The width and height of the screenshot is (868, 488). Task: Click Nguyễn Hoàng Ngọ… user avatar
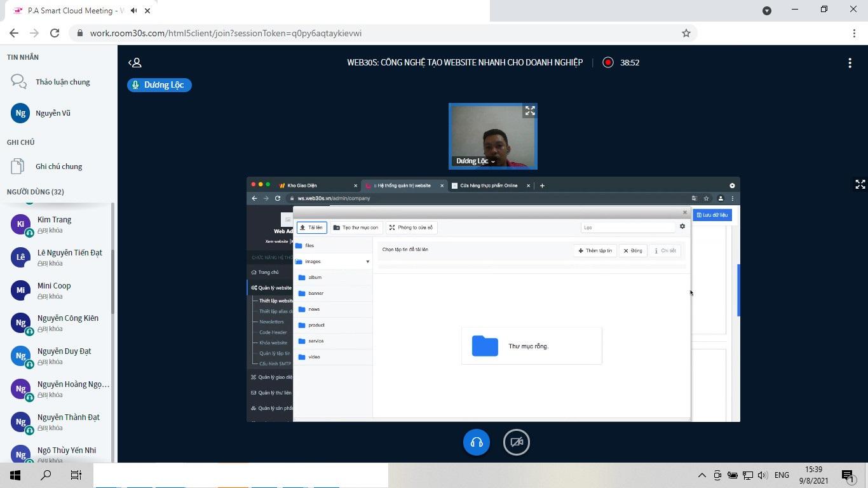pyautogui.click(x=20, y=389)
